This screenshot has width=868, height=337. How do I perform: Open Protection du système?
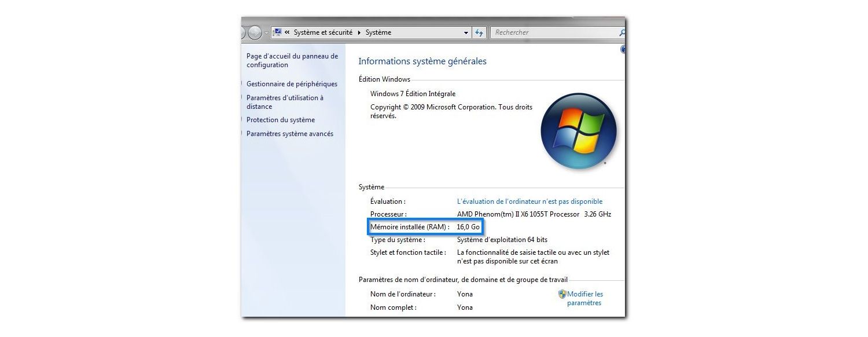pyautogui.click(x=281, y=120)
